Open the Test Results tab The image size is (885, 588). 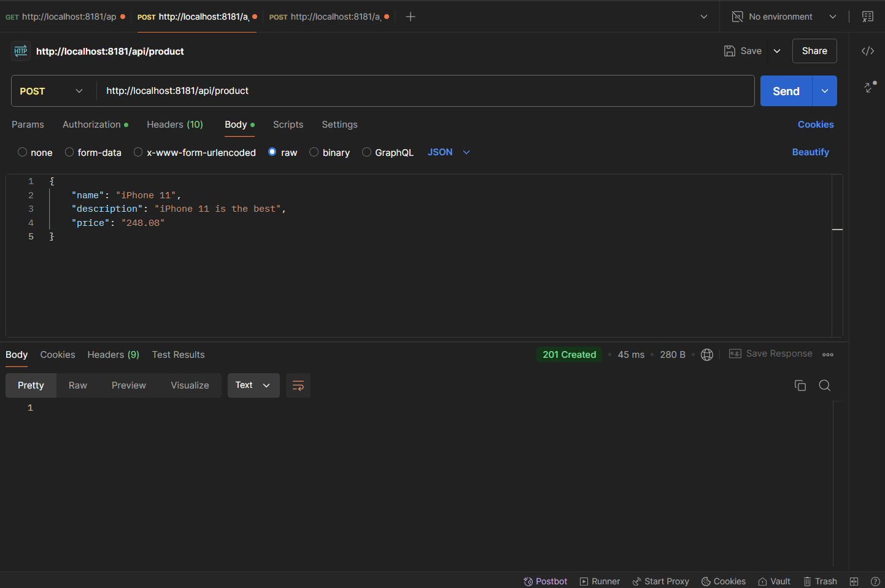tap(178, 354)
